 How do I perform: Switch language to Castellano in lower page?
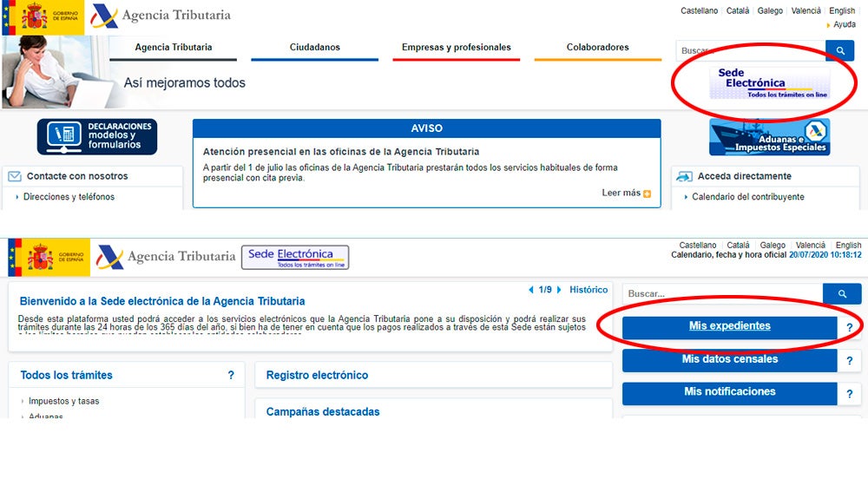click(x=698, y=246)
